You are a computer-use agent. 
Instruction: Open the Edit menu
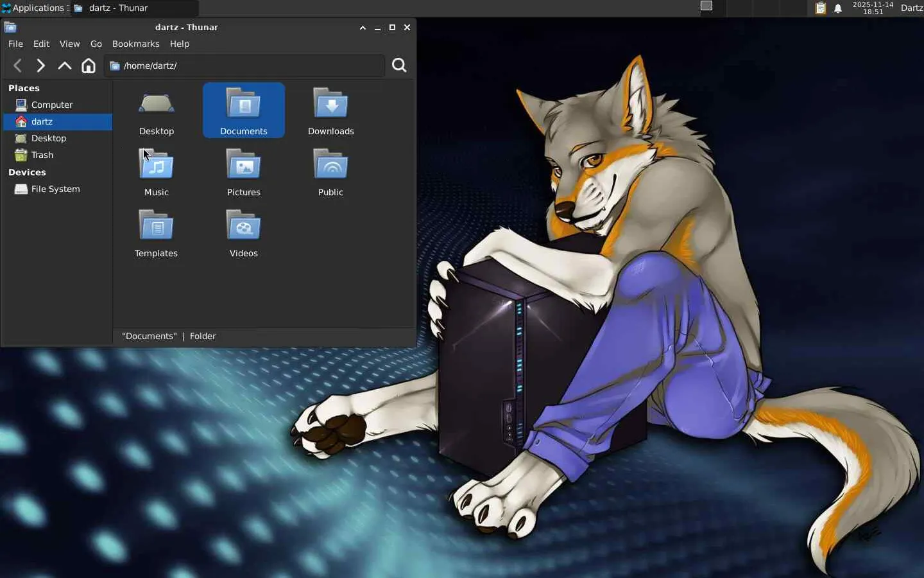coord(41,44)
